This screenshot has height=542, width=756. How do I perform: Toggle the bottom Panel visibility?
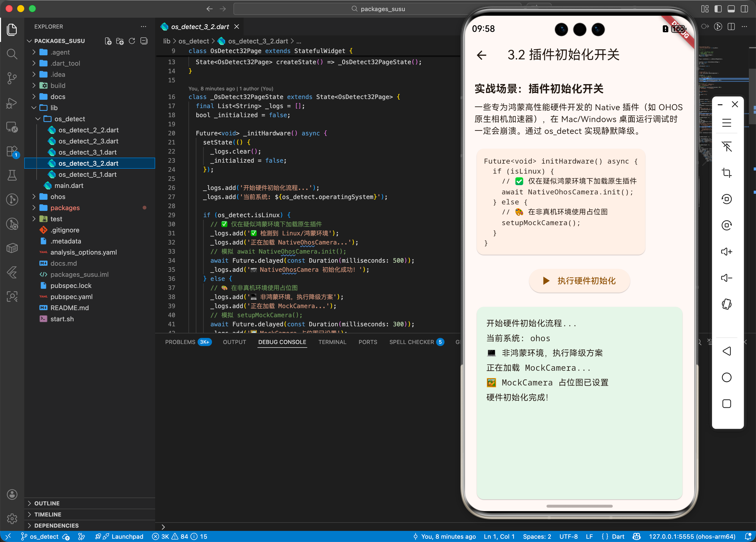click(x=732, y=9)
